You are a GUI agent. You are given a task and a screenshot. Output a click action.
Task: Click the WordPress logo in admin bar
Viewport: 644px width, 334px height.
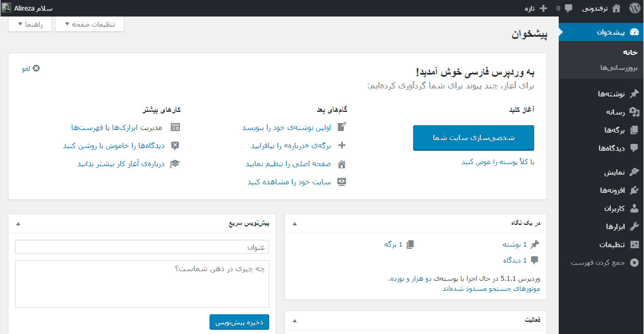pyautogui.click(x=634, y=8)
